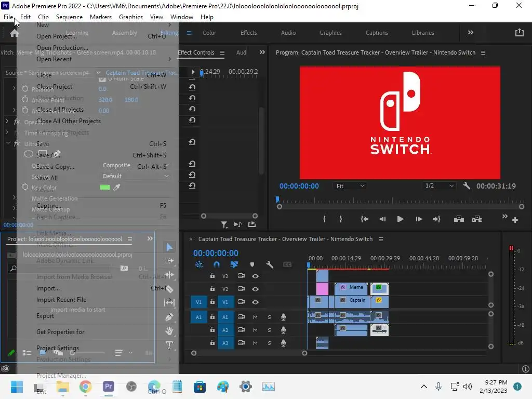Click Insert and overwrite sequences as nests icon
This screenshot has height=399, width=532.
199,264
